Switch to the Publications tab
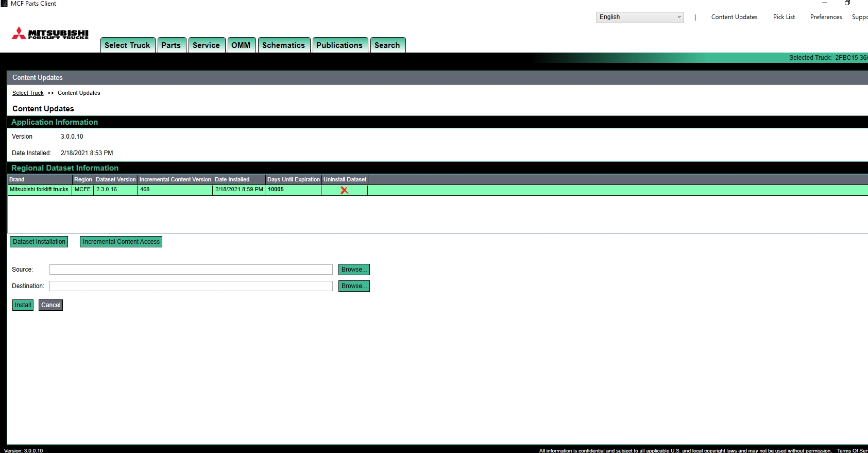 (x=339, y=45)
